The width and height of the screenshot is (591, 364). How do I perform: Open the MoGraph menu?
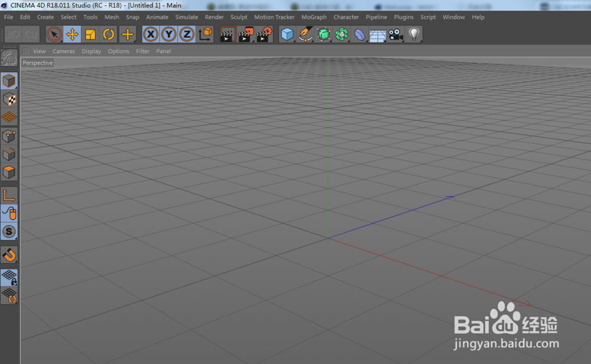pos(314,17)
